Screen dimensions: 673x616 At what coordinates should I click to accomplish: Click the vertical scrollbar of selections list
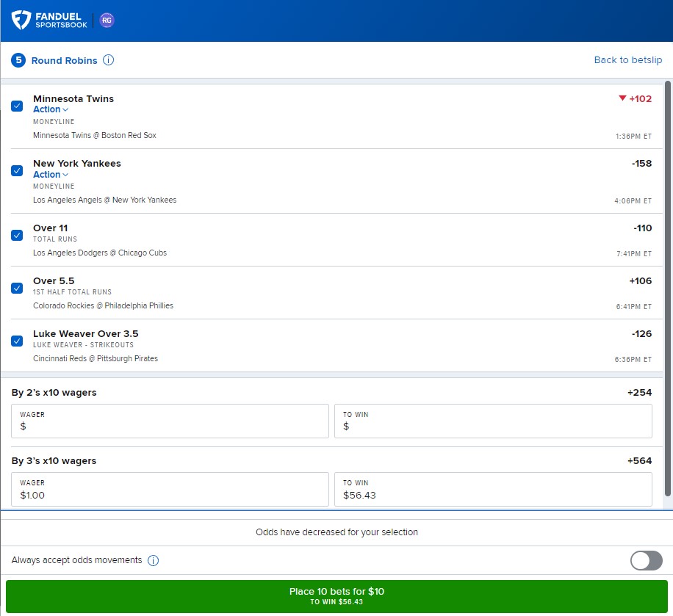pyautogui.click(x=667, y=289)
